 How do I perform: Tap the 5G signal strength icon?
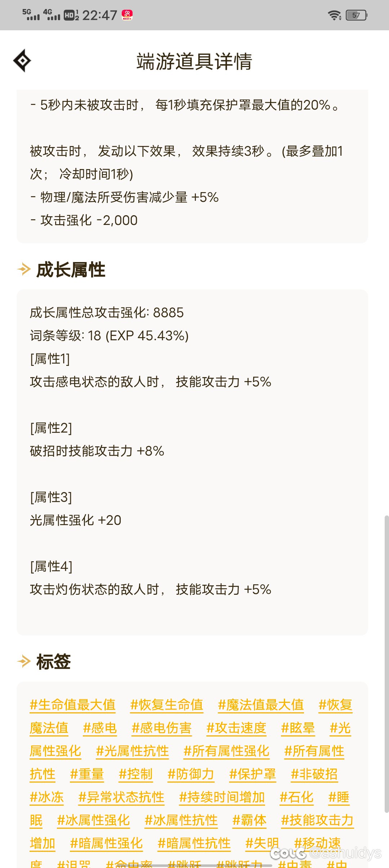pos(31,15)
